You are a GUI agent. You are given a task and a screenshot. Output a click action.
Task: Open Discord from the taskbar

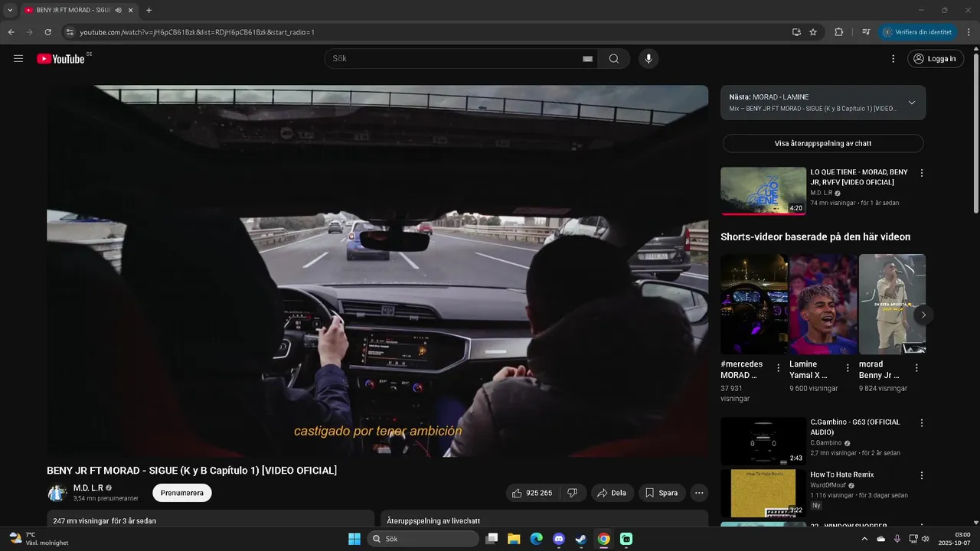point(559,539)
